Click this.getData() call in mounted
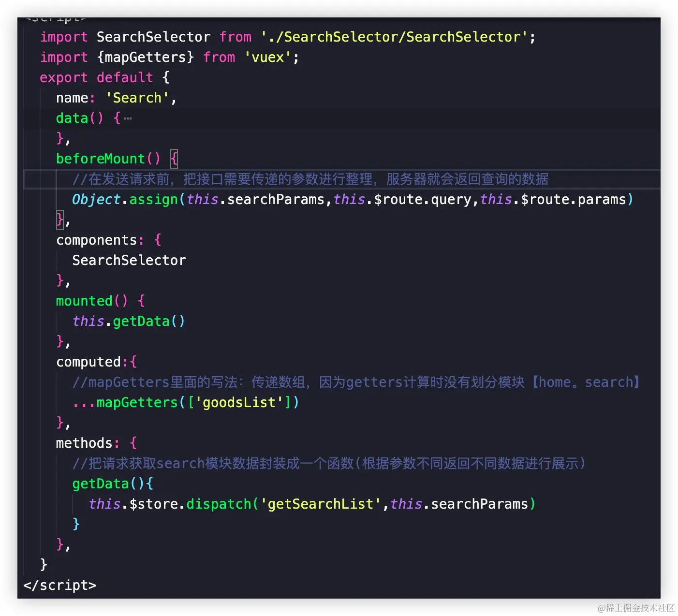The width and height of the screenshot is (678, 616). point(129,321)
